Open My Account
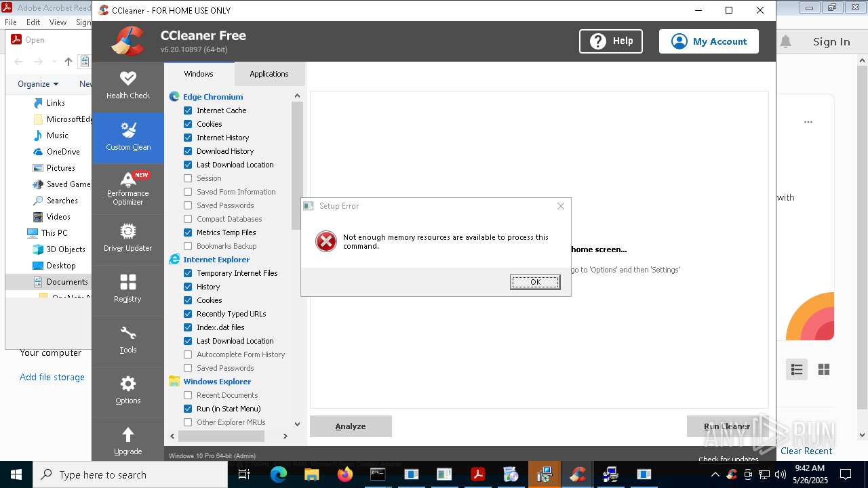 709,41
